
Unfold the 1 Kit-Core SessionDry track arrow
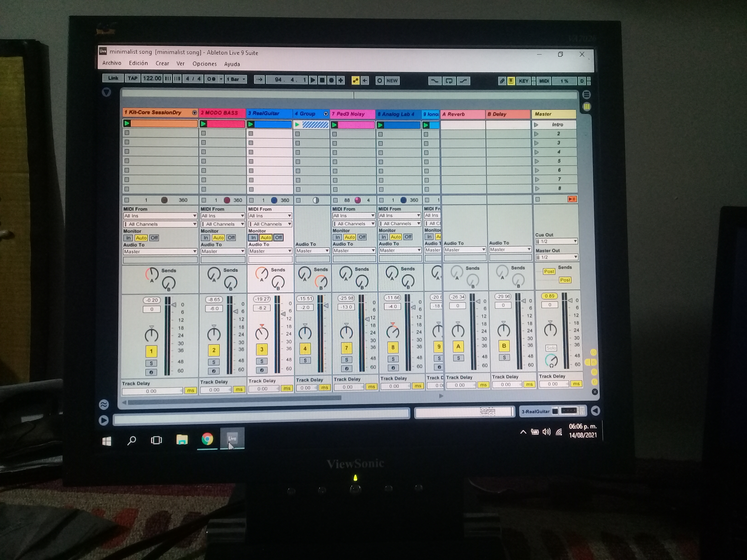tap(195, 113)
